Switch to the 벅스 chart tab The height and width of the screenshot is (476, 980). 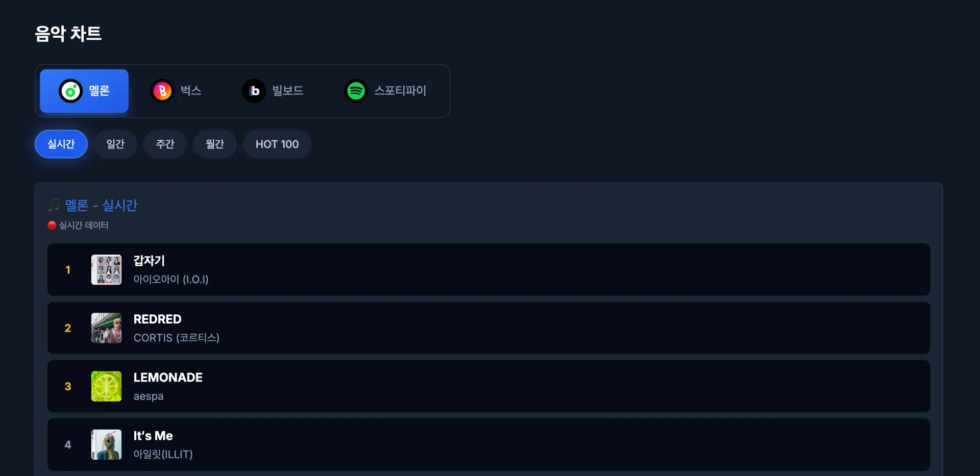click(x=176, y=91)
